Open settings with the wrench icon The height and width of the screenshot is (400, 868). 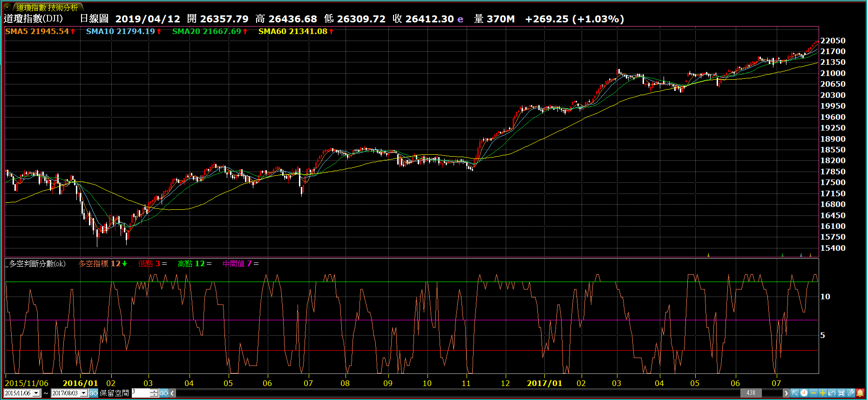[851, 393]
